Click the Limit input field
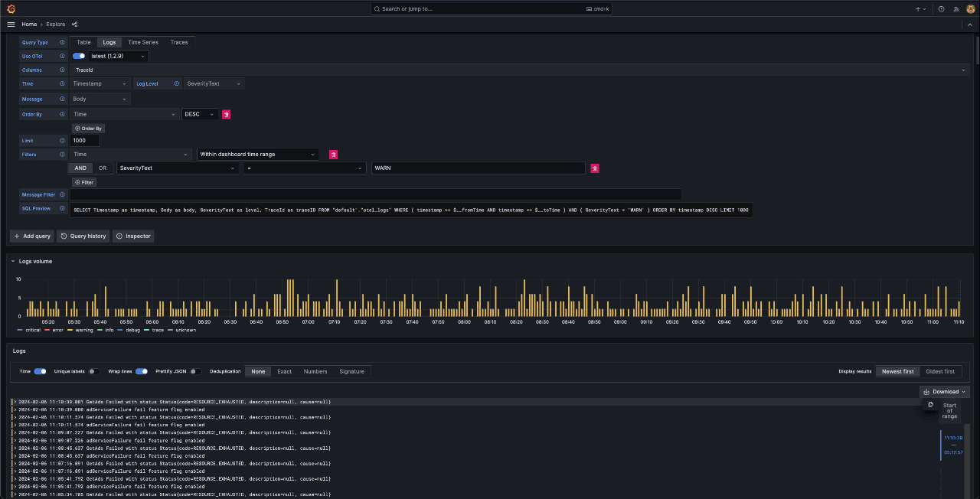 (85, 141)
